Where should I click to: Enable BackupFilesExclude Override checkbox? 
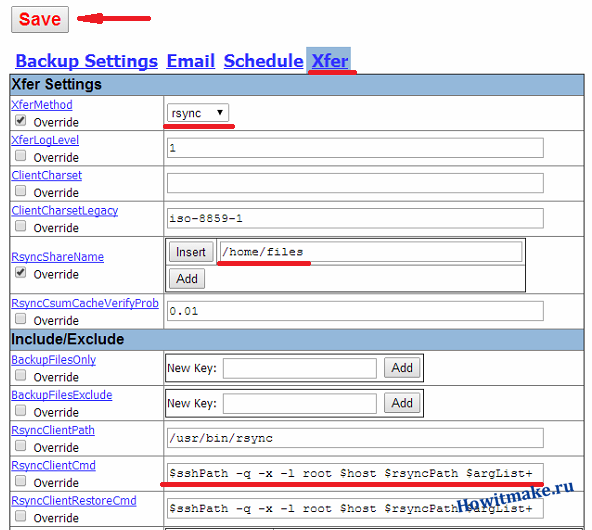point(20,411)
